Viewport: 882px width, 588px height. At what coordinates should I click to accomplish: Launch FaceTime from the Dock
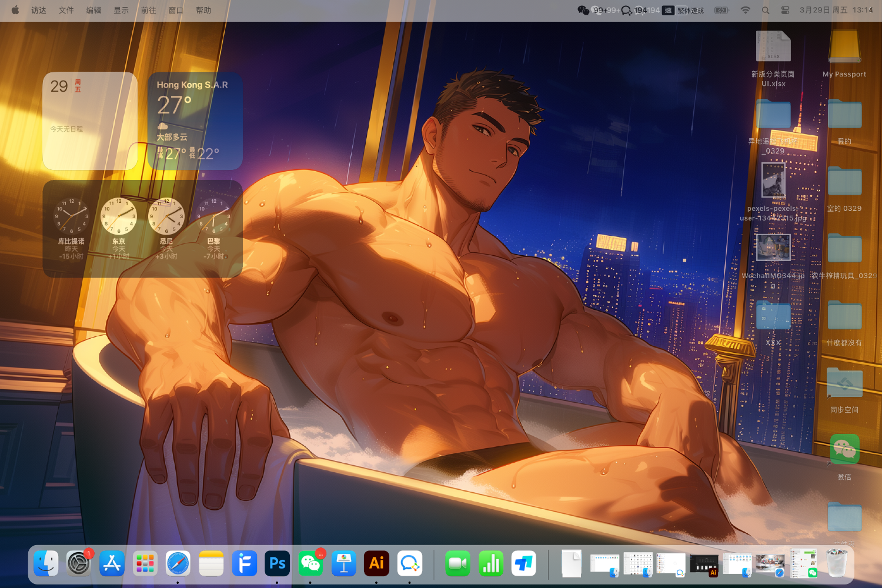(457, 563)
